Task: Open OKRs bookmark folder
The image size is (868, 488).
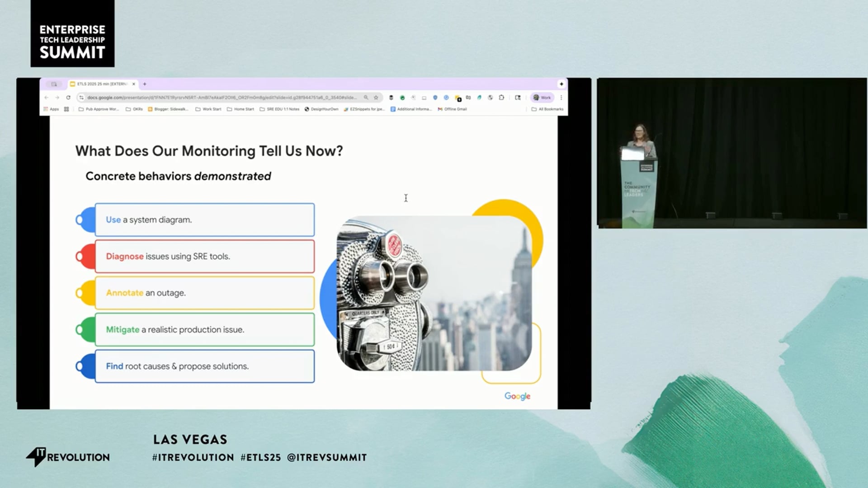Action: [x=134, y=109]
